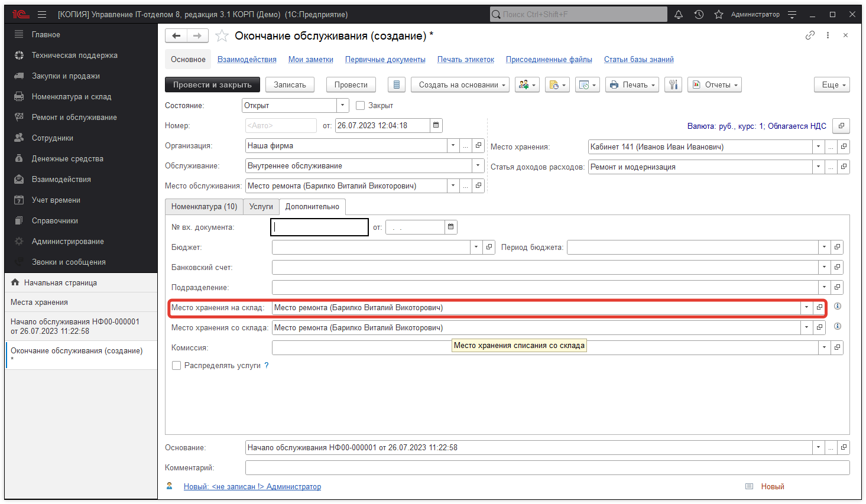Image resolution: width=866 pixels, height=504 pixels.
Task: Click the tools fork-and-wrench toolbar icon
Action: tap(673, 85)
